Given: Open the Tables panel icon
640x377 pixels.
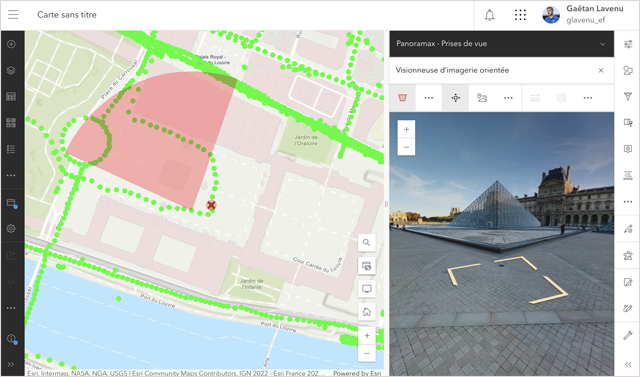Looking at the screenshot, I should [x=11, y=97].
